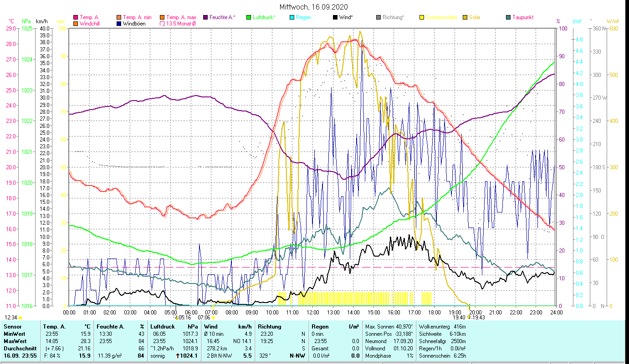Click the Luftdruck column header in table
629x364 pixels.
(161, 327)
